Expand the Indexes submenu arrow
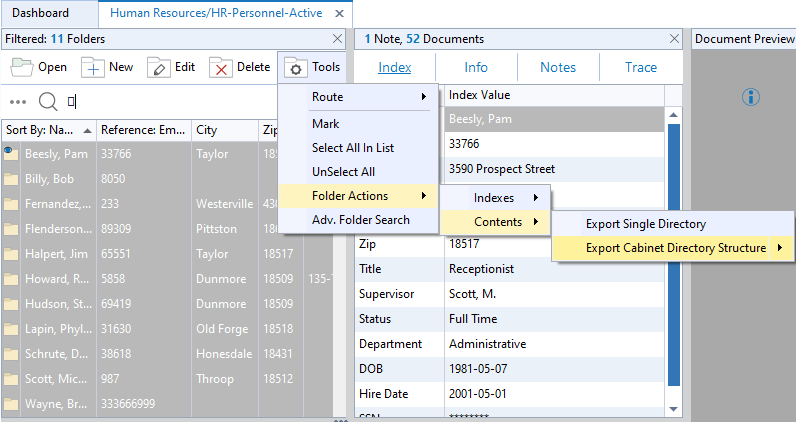 click(x=536, y=198)
